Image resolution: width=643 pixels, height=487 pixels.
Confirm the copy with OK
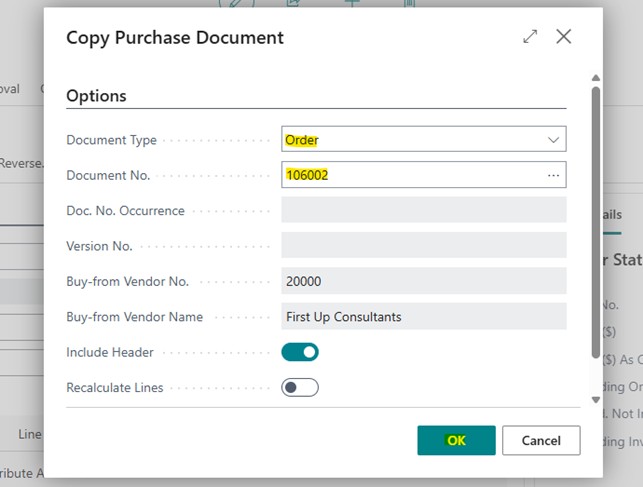(x=456, y=440)
